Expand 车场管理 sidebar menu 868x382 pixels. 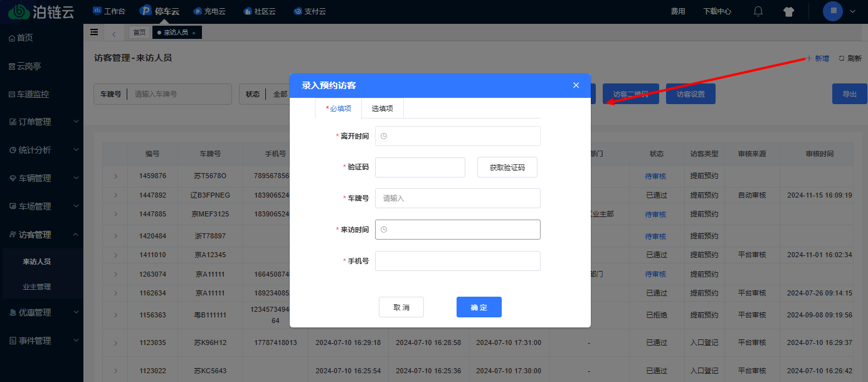coord(41,206)
